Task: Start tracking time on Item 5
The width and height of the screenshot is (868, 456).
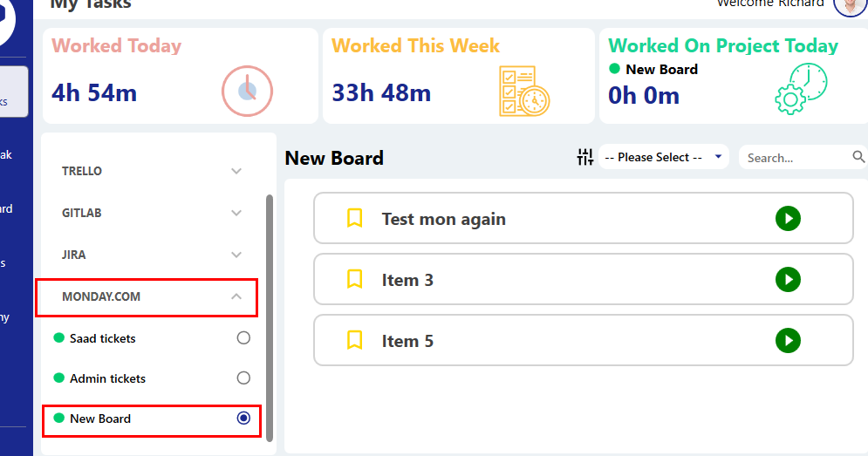Action: [x=788, y=341]
